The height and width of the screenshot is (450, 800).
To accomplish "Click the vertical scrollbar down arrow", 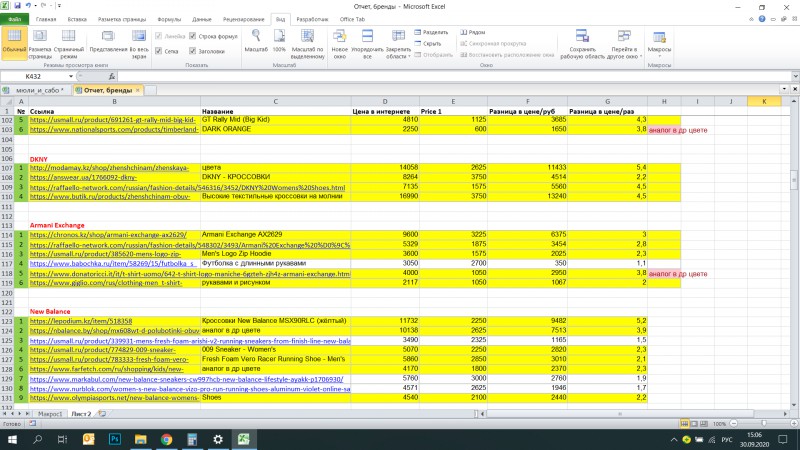I will click(794, 405).
